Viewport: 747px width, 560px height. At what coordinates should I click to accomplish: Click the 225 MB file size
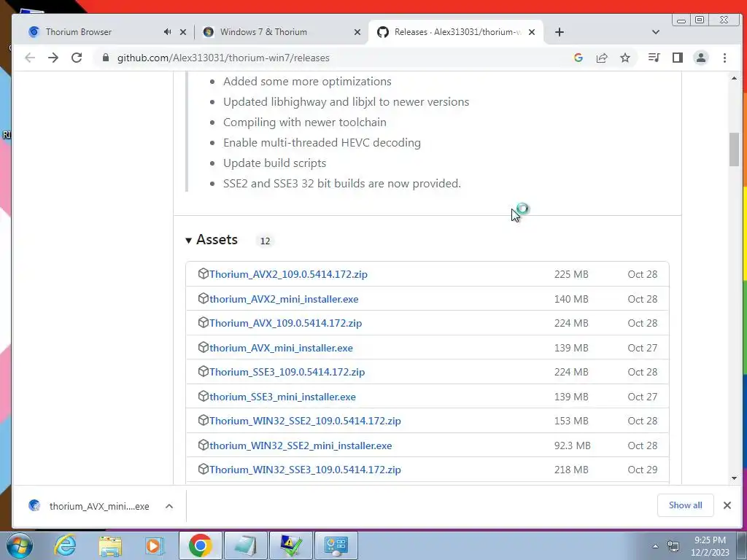tap(571, 274)
